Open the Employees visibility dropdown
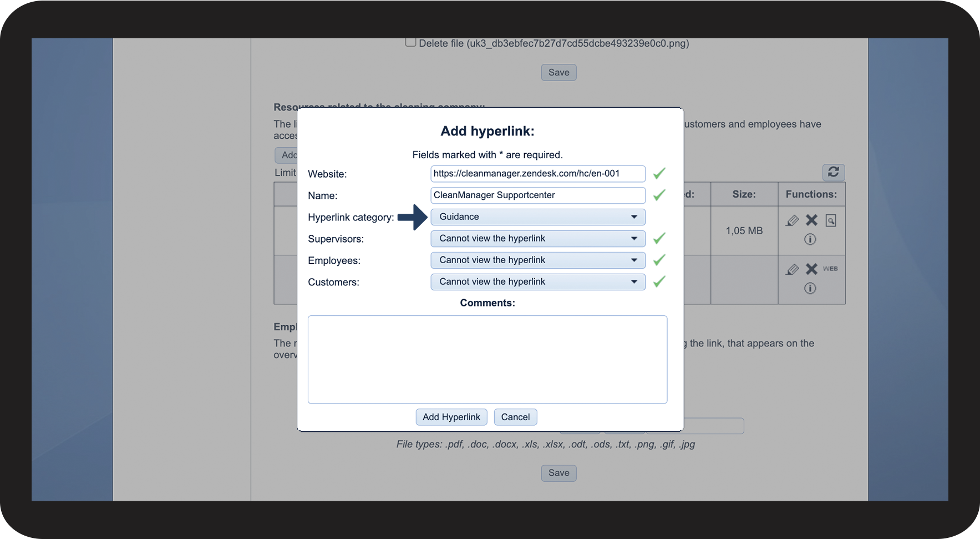The image size is (980, 539). pyautogui.click(x=537, y=260)
